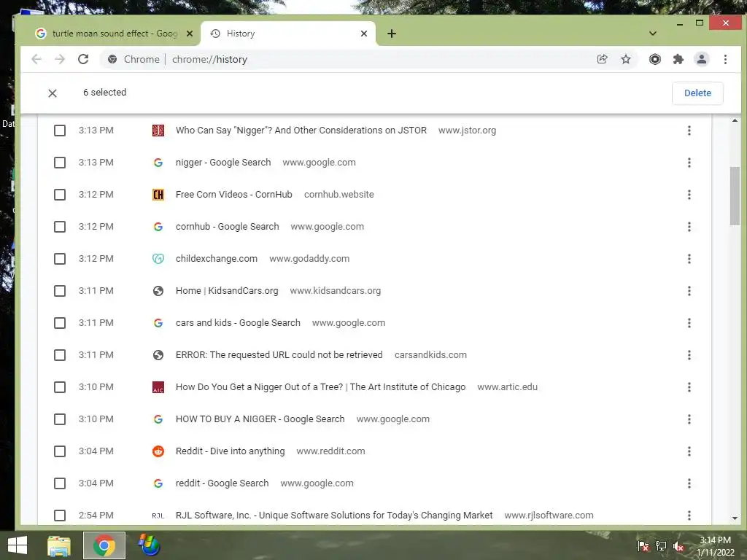Image resolution: width=747 pixels, height=560 pixels.
Task: Click the history page scrollbar thumb
Action: point(735,195)
